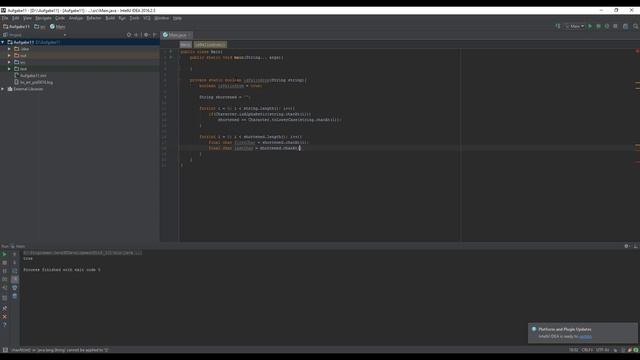640x360 pixels.
Task: Click the print icon in the Run console
Action: point(14,288)
